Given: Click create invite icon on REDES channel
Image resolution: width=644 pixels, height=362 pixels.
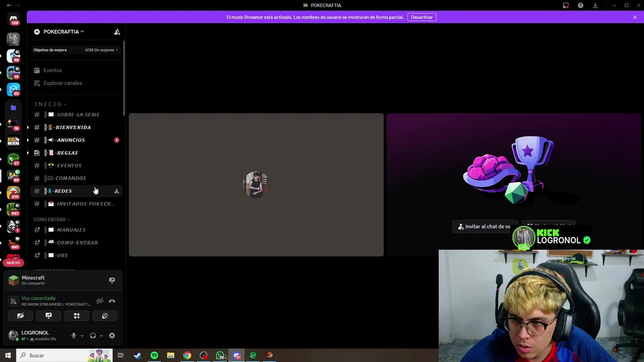Looking at the screenshot, I should [x=117, y=191].
